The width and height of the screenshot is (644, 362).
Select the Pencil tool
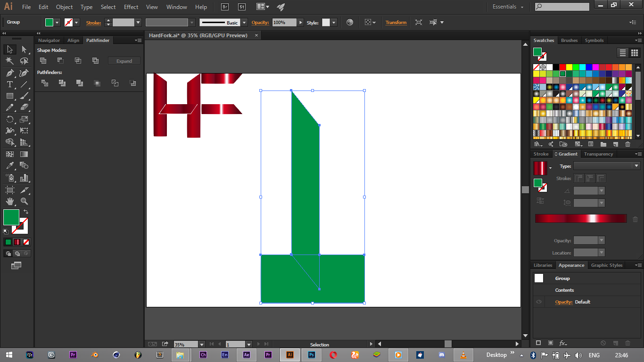pos(9,107)
